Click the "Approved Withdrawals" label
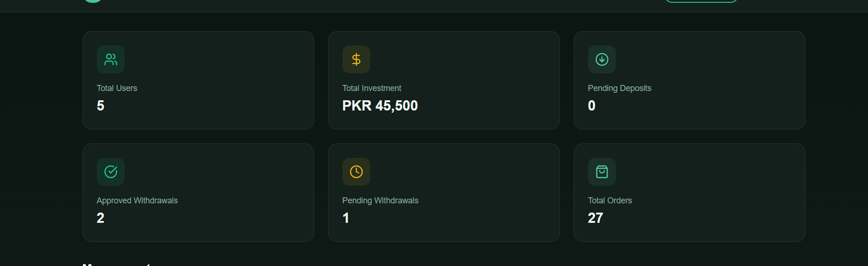Viewport: 868px width, 266px height. click(x=137, y=201)
